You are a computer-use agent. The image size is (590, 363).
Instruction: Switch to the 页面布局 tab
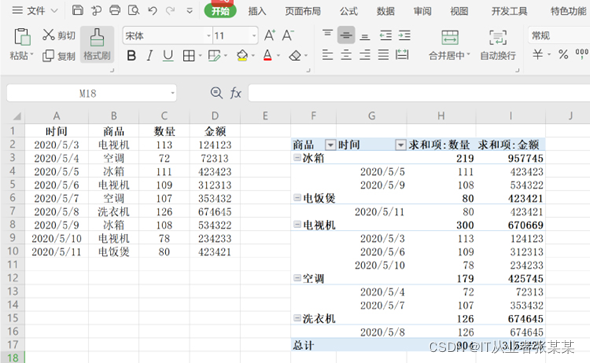point(303,11)
